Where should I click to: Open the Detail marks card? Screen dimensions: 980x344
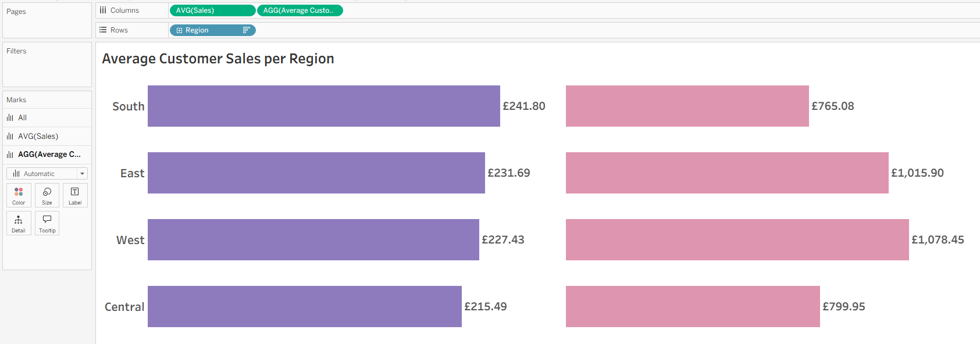coord(19,223)
